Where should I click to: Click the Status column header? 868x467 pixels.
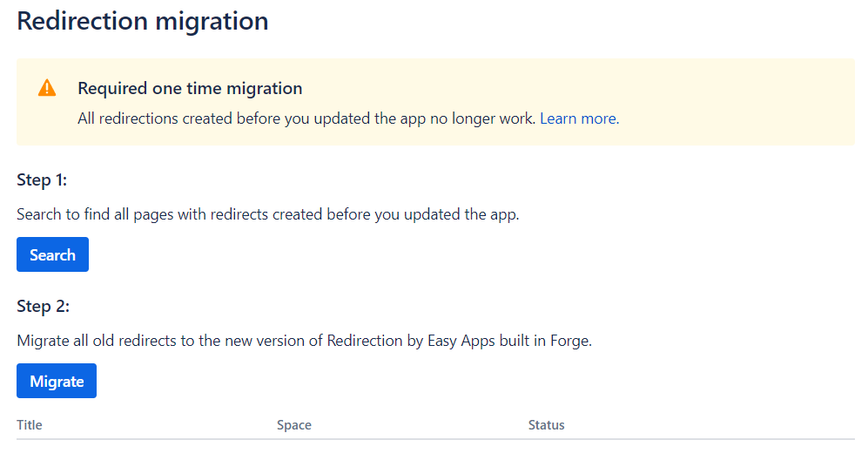click(546, 425)
